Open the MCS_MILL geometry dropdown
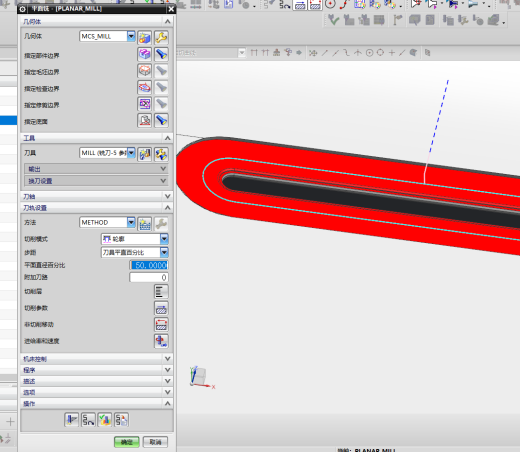 [x=131, y=36]
